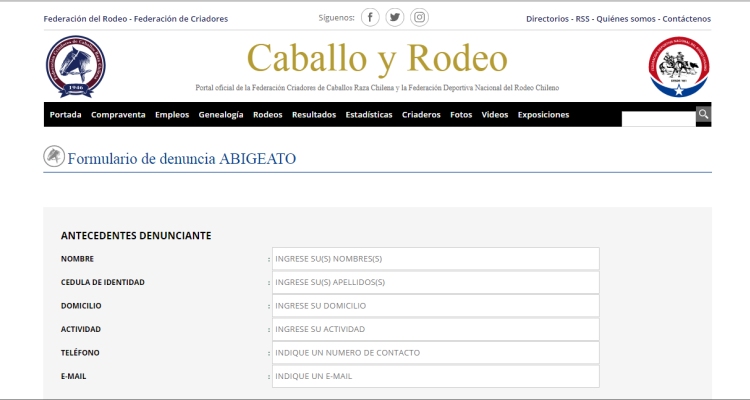Click the Formulario de denuncia ABIGEATO heading
The width and height of the screenshot is (750, 400).
[182, 159]
